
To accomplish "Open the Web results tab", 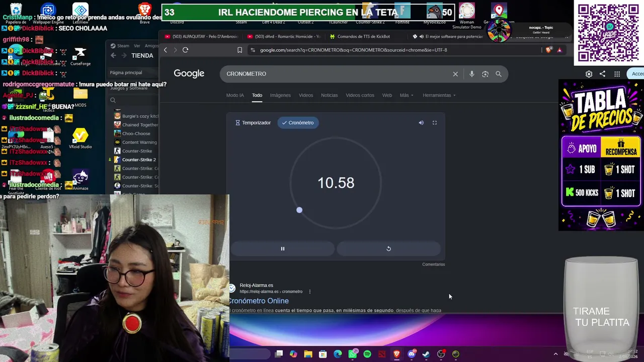I will pyautogui.click(x=387, y=95).
